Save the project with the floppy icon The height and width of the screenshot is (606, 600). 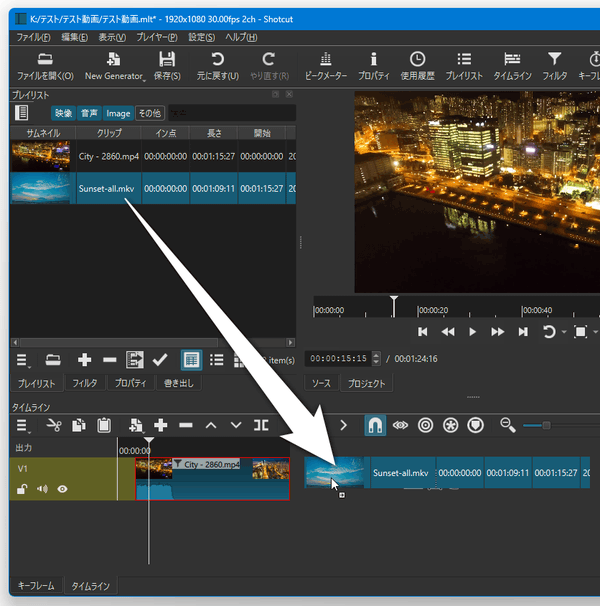pos(167,66)
